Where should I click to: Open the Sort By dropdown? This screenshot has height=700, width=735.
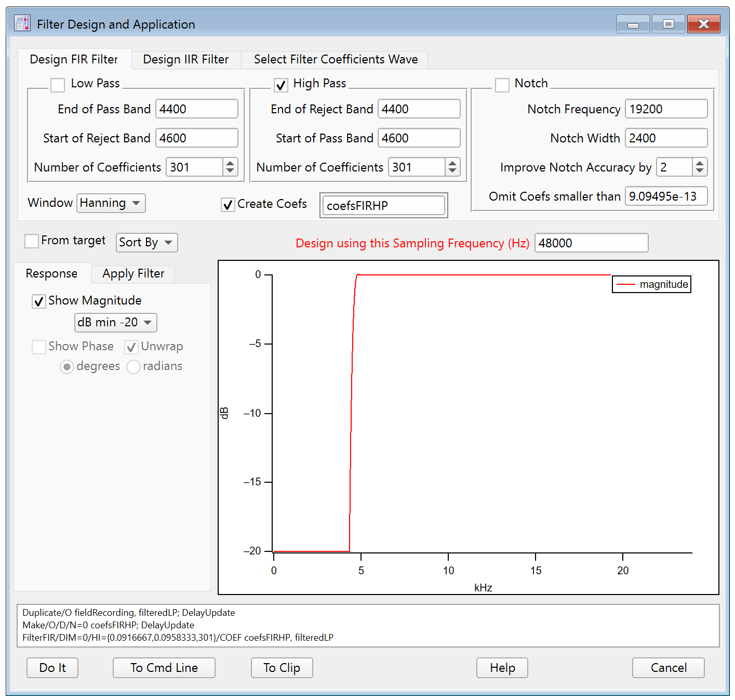(x=146, y=243)
